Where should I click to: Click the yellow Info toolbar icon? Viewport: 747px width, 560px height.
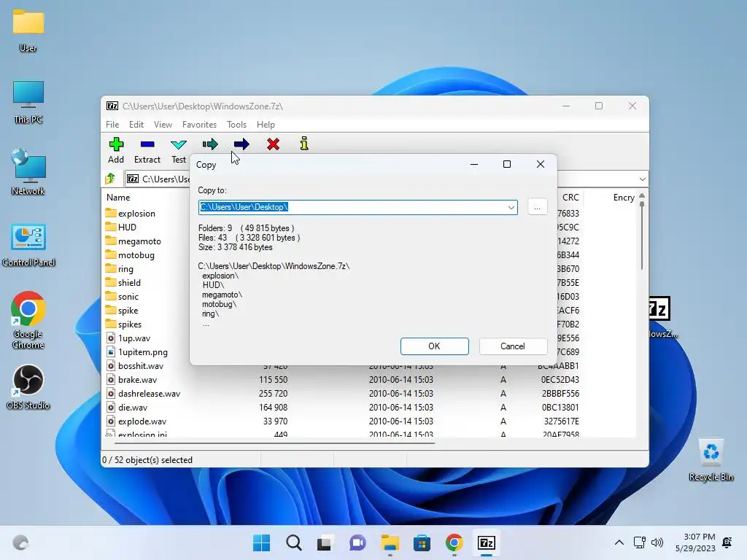point(304,144)
